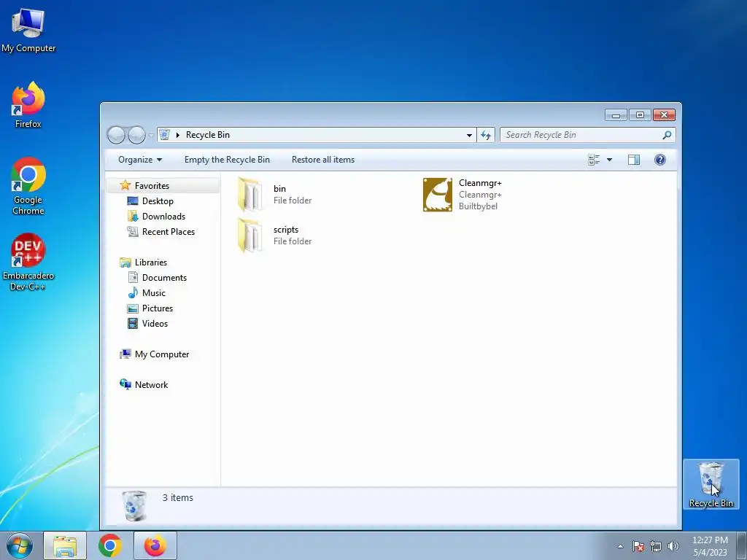The image size is (747, 560).
Task: Toggle the preview pane icon
Action: click(x=634, y=160)
